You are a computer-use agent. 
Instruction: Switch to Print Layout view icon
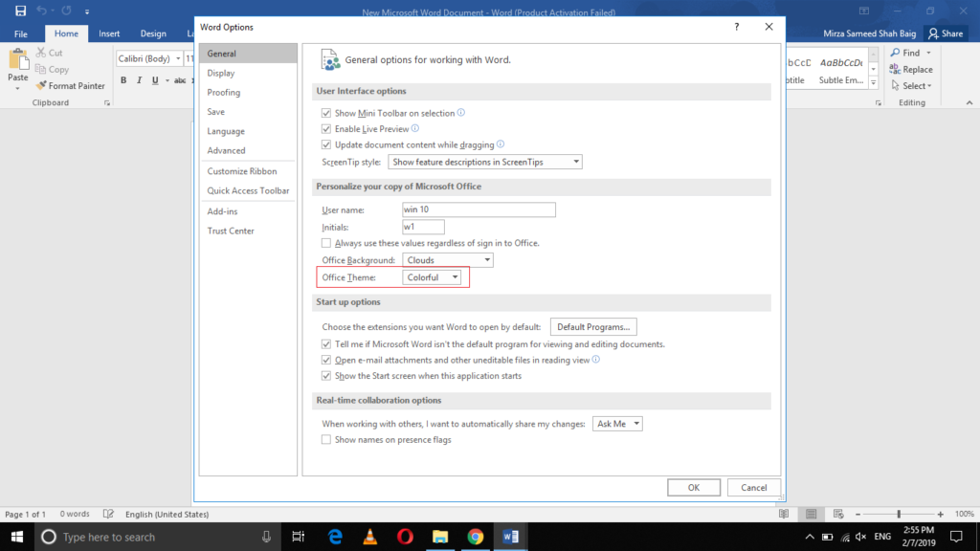(812, 514)
